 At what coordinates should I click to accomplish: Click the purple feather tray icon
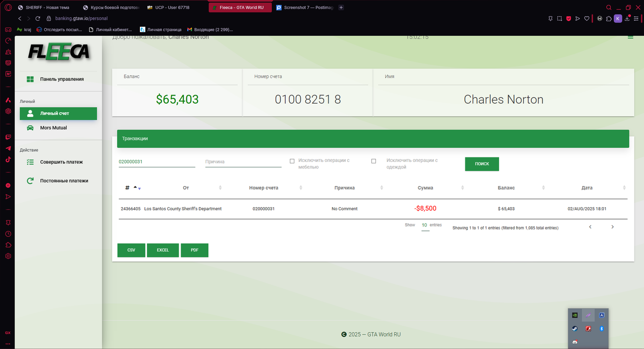pos(588,315)
